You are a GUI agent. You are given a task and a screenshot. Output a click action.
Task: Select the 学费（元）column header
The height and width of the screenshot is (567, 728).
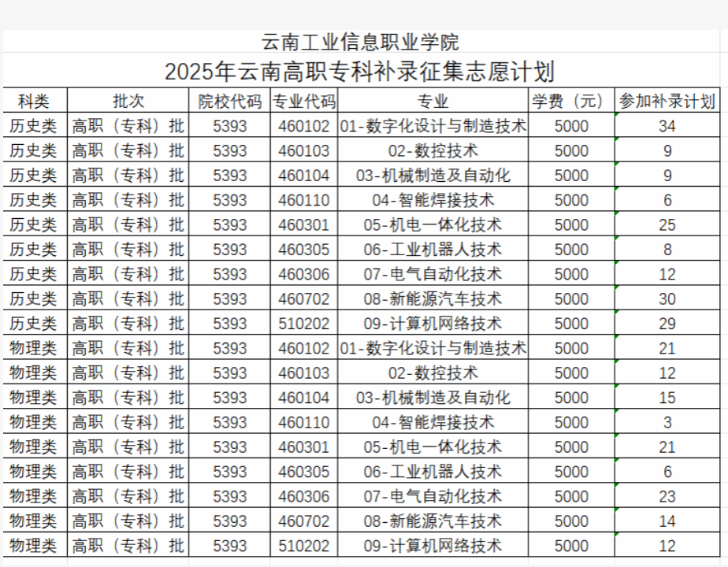coord(570,101)
